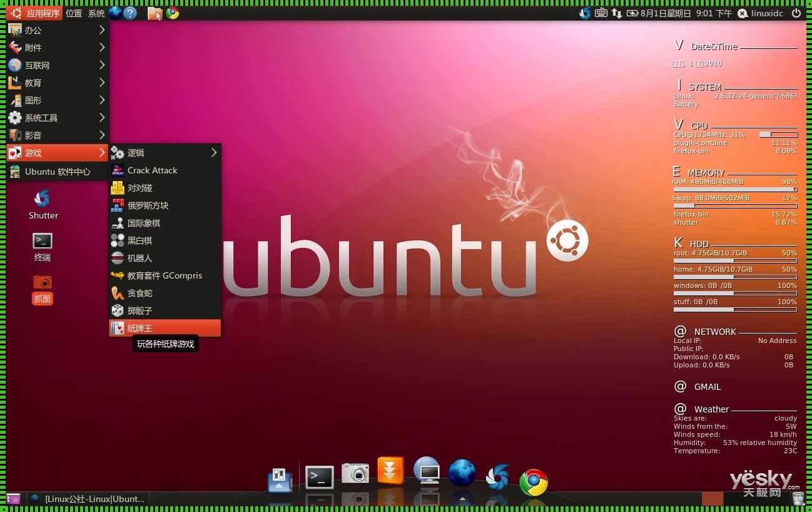Open the linuxidc user menu
This screenshot has height=512, width=812.
click(x=761, y=13)
